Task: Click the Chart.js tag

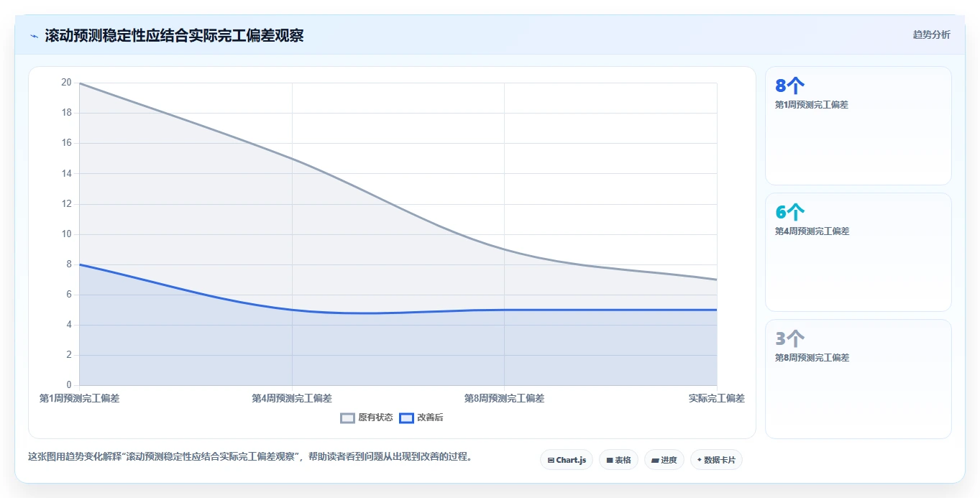Action: [x=567, y=460]
